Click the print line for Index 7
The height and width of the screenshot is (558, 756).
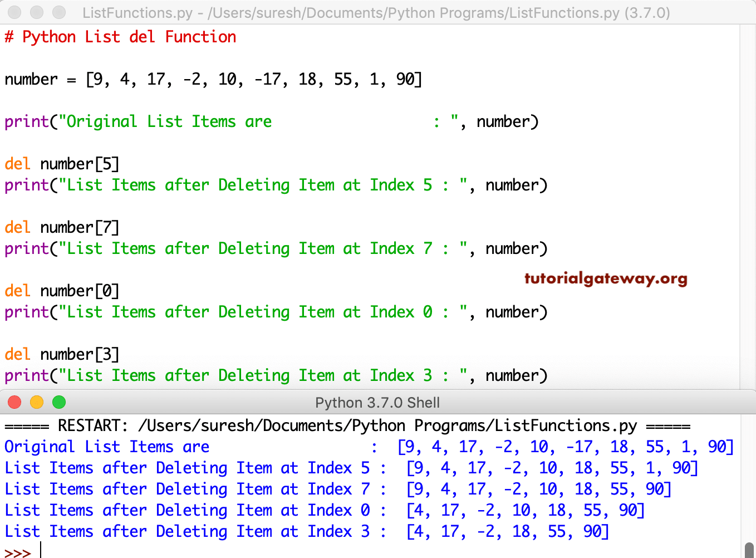[276, 248]
